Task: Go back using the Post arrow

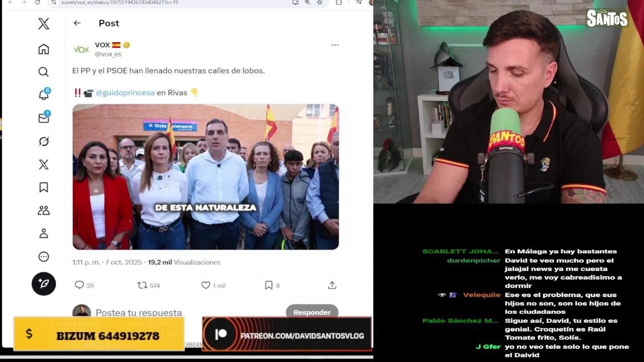Action: (77, 23)
